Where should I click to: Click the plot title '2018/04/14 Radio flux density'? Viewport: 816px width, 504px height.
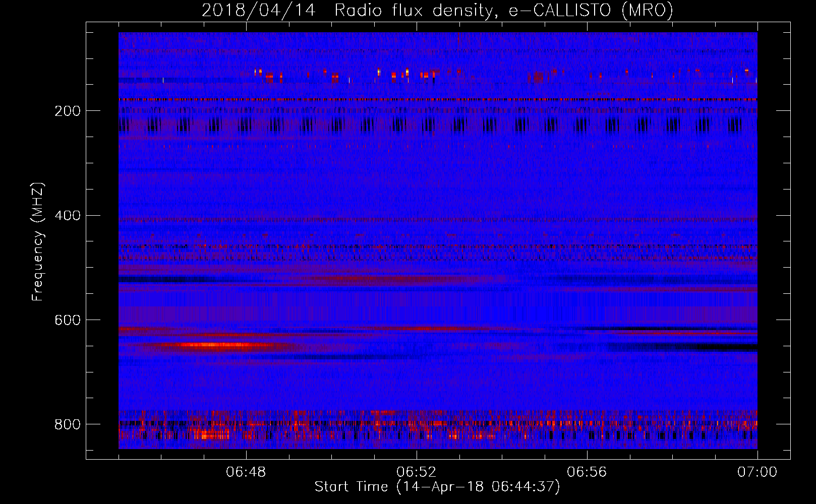coord(438,10)
